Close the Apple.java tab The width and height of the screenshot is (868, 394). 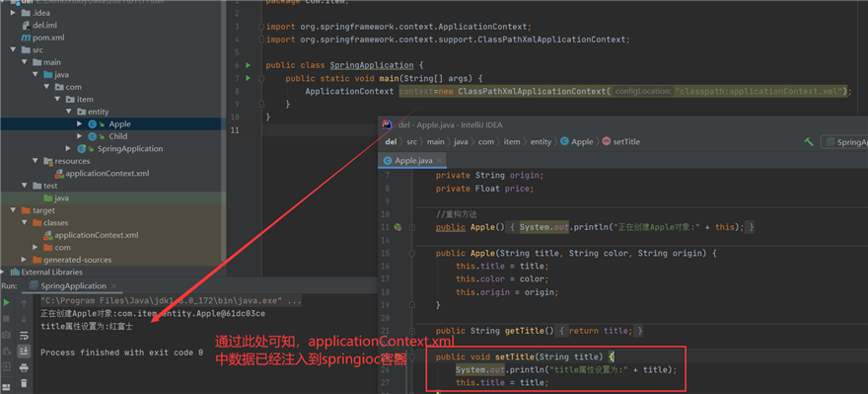(440, 161)
